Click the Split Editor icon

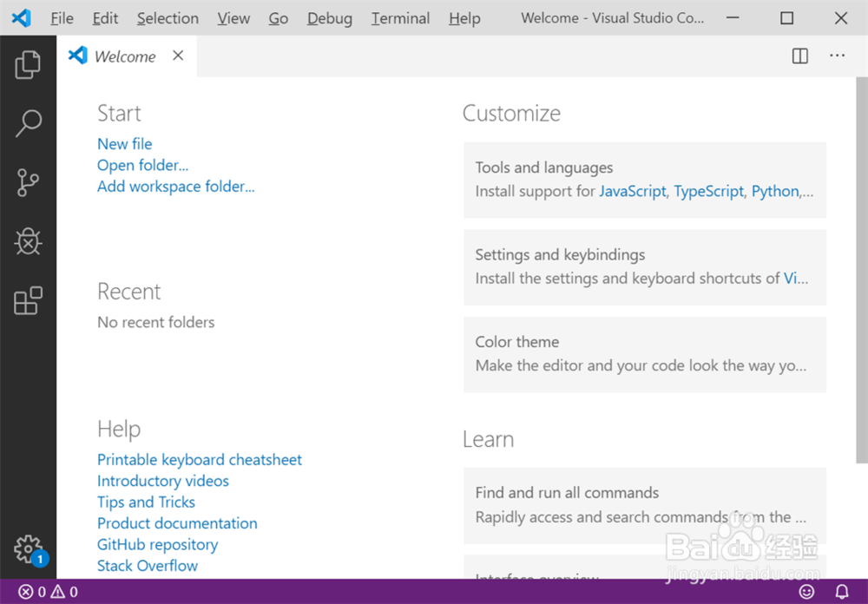799,56
